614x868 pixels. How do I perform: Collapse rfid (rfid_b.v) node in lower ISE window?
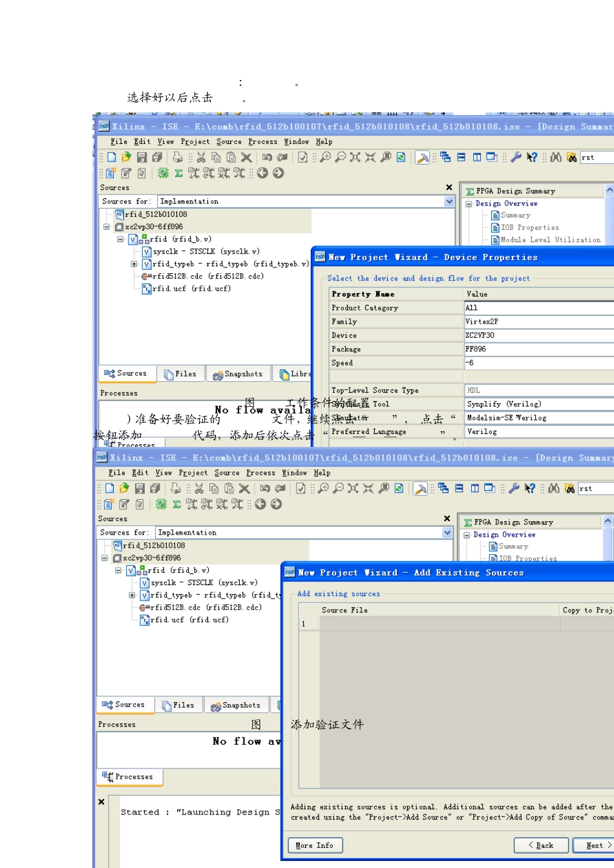[118, 570]
